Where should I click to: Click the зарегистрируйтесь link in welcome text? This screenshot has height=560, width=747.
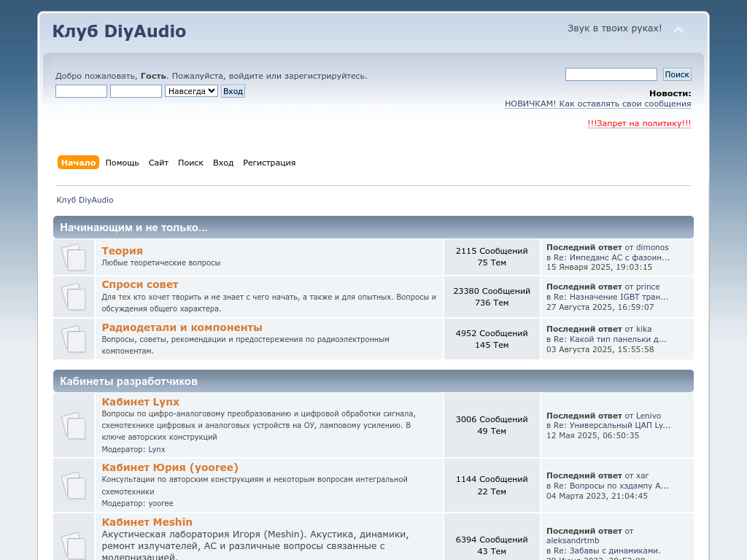coord(325,76)
